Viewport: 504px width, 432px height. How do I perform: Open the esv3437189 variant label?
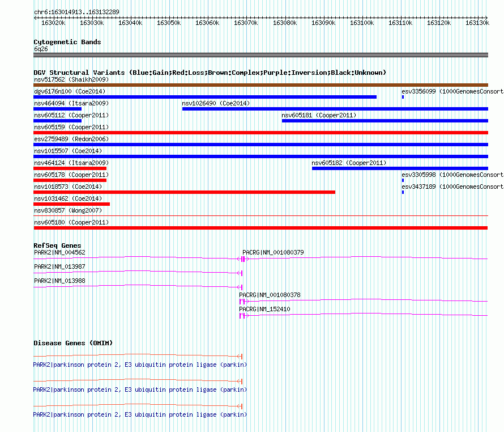pos(452,187)
